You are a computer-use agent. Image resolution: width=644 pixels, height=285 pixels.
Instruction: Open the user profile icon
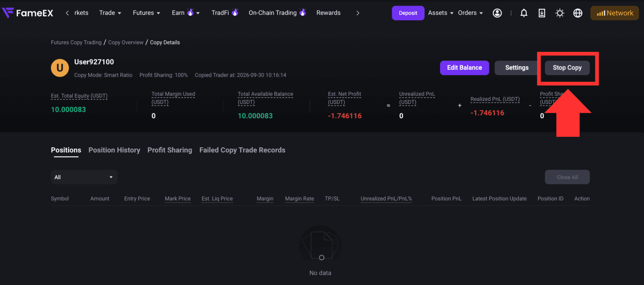497,13
